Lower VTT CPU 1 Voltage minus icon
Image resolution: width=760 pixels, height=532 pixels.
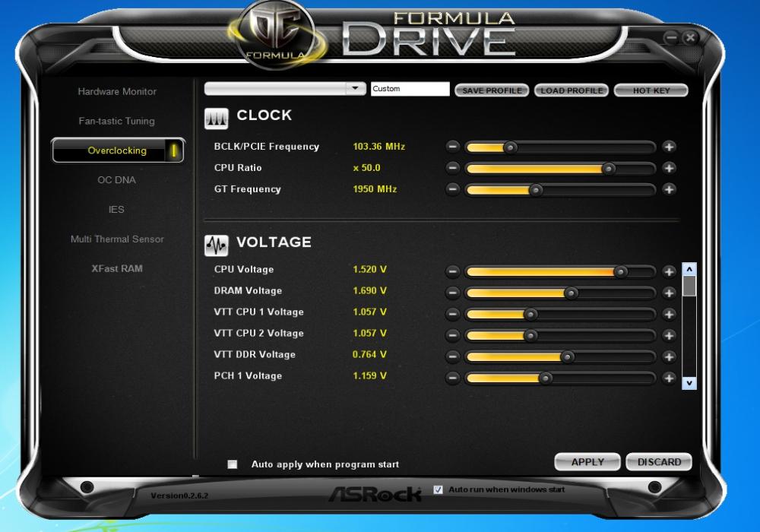[x=453, y=314]
